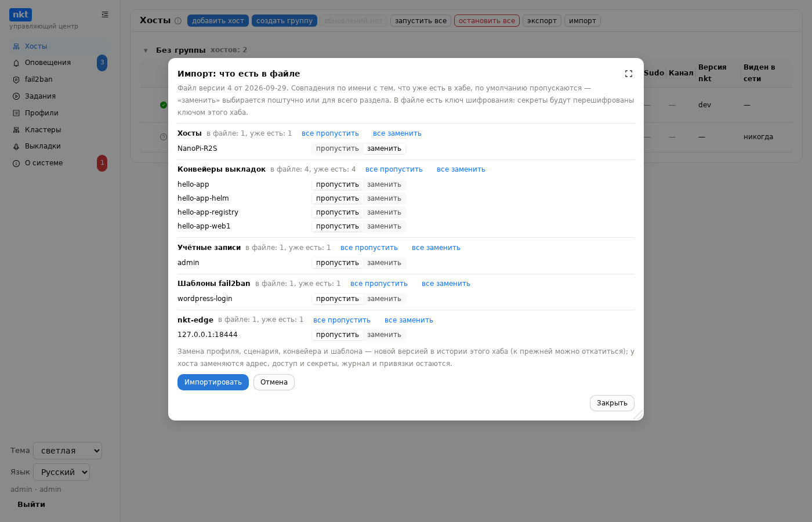
Task: Set hello-app-helm to заменить
Action: tap(384, 198)
